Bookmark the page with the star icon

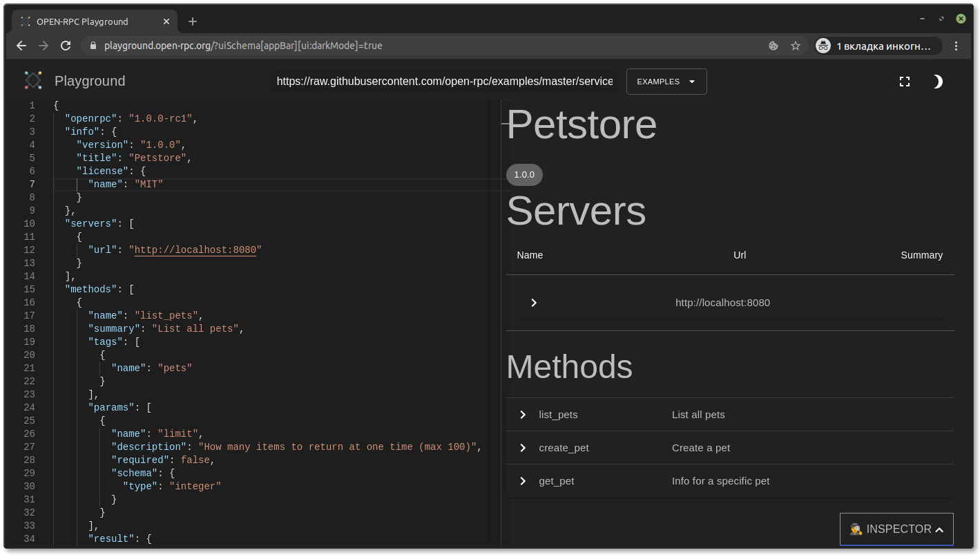[x=796, y=46]
